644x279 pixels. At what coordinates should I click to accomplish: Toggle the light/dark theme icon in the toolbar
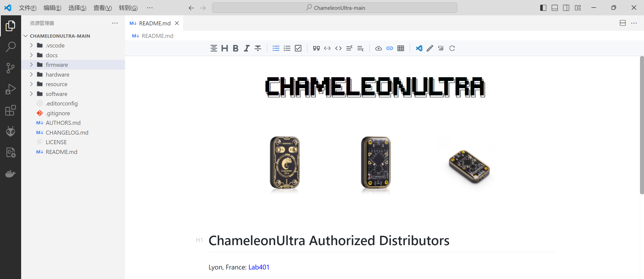click(x=441, y=48)
